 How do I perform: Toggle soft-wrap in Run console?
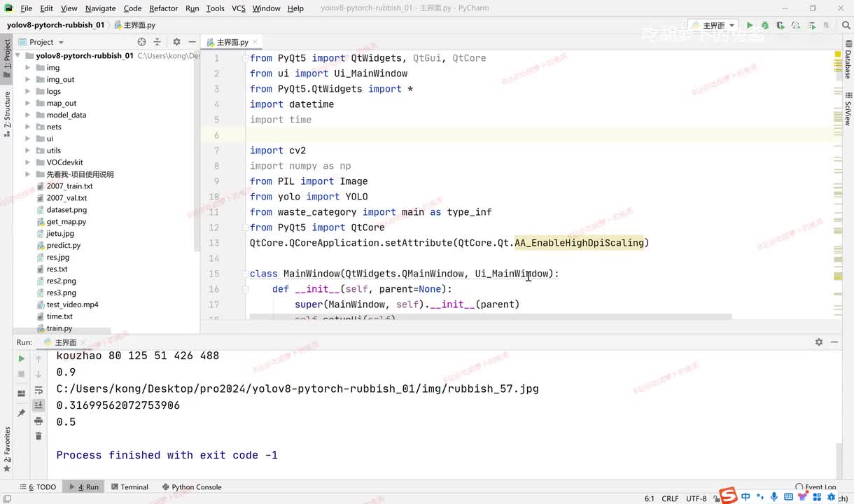pos(38,390)
